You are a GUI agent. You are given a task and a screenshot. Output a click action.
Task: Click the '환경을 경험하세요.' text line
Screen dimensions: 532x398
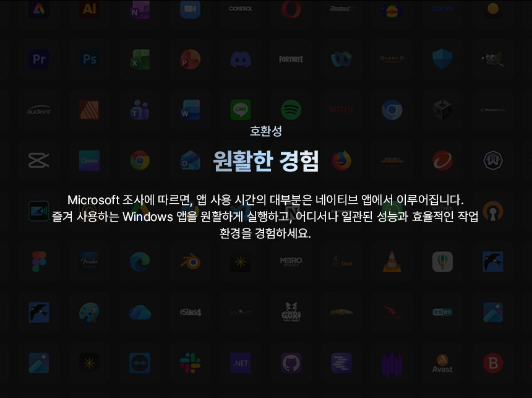point(265,233)
